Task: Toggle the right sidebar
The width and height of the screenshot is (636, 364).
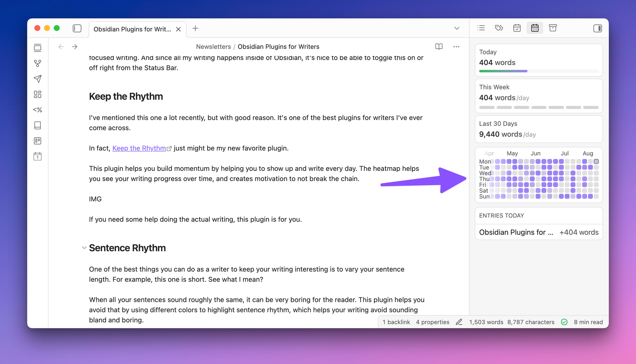Action: [x=598, y=29]
